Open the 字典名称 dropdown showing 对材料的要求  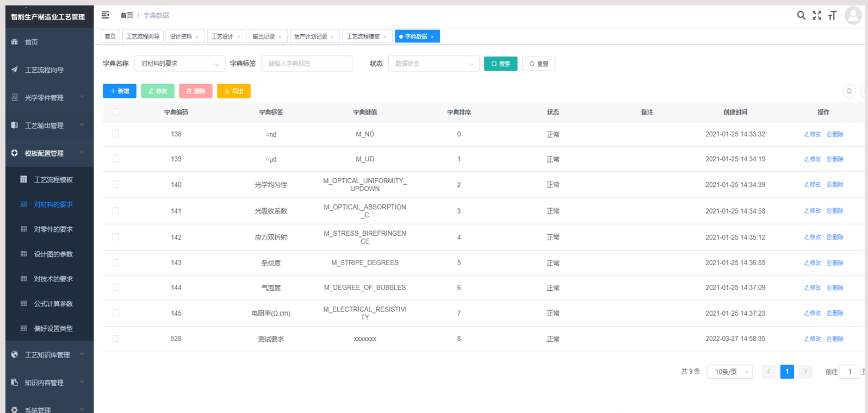pos(179,64)
